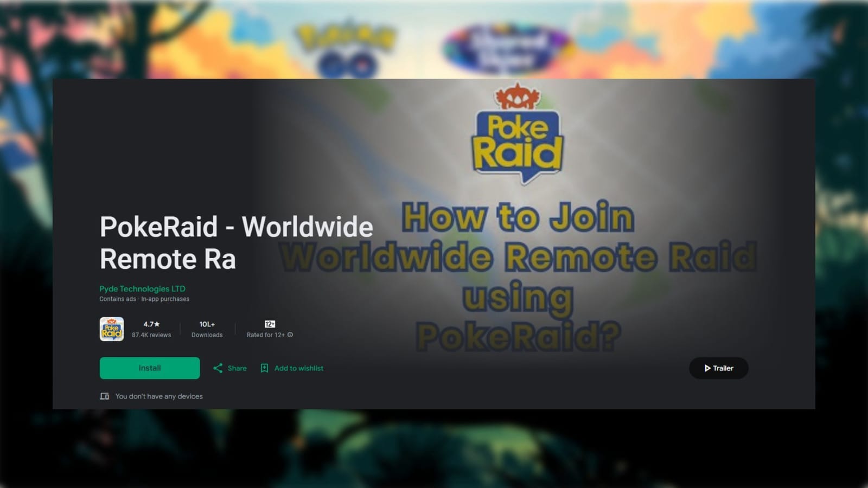The height and width of the screenshot is (488, 868).
Task: Click the devices icon near 'You don't have any devices'
Action: (x=104, y=396)
